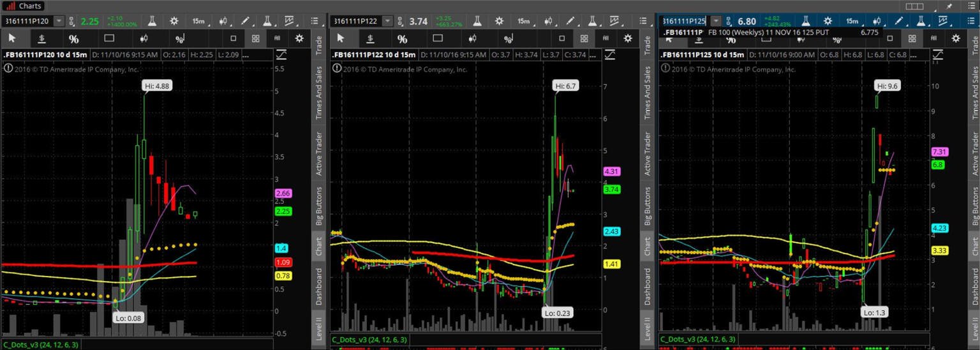Click Hi: 4.88 bubble on P120 chart
The width and height of the screenshot is (980, 350).
[157, 84]
